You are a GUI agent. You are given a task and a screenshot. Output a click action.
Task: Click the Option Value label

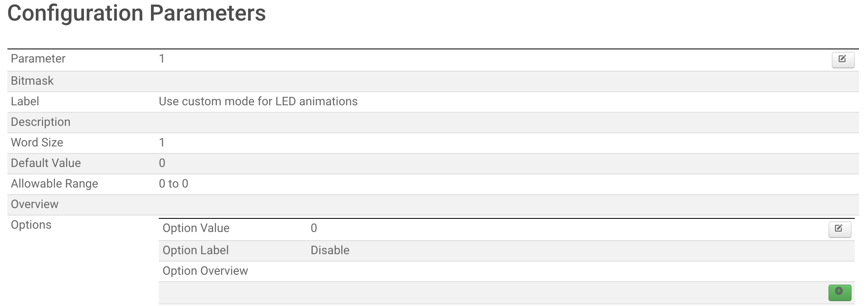(196, 228)
